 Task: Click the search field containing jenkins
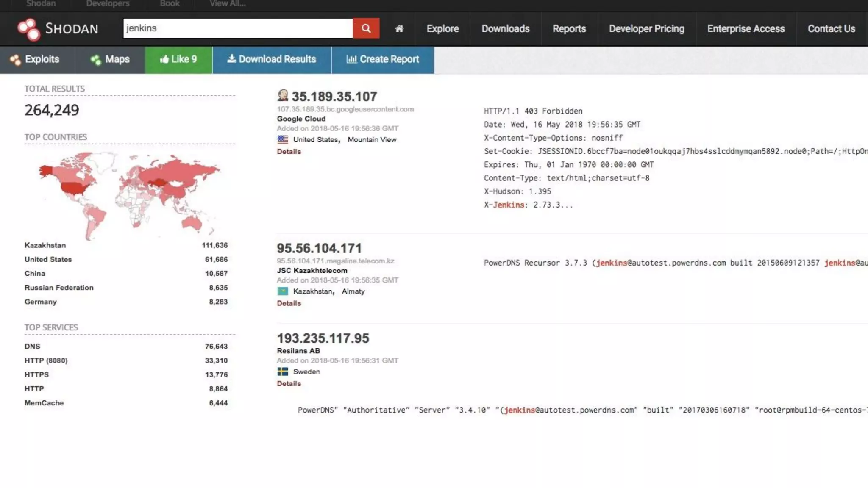[237, 28]
